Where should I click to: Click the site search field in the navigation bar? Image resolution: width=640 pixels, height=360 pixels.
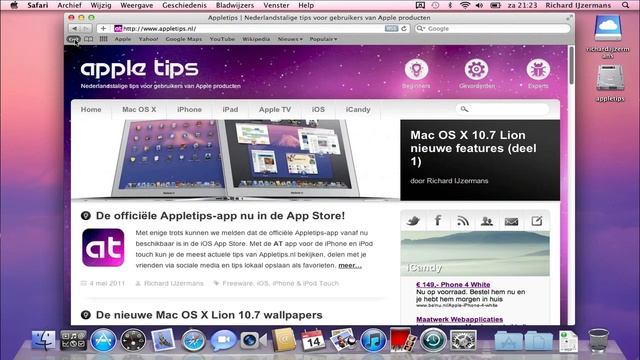tap(502, 109)
